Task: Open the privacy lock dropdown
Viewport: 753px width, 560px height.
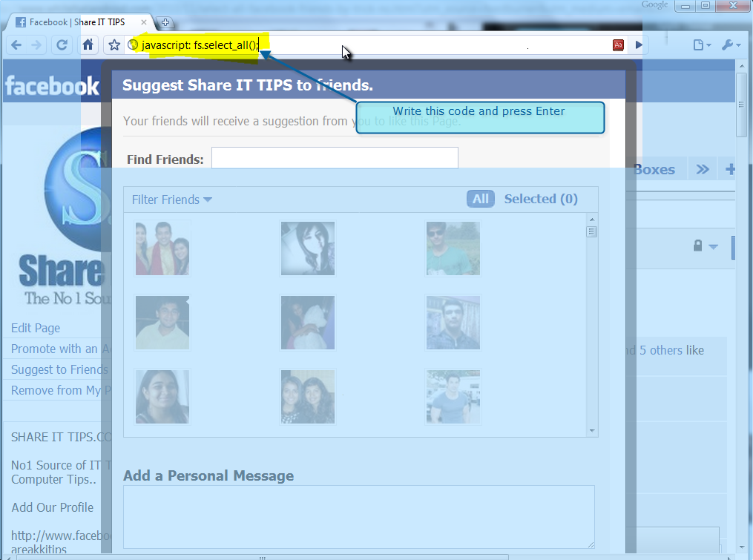Action: pyautogui.click(x=705, y=246)
